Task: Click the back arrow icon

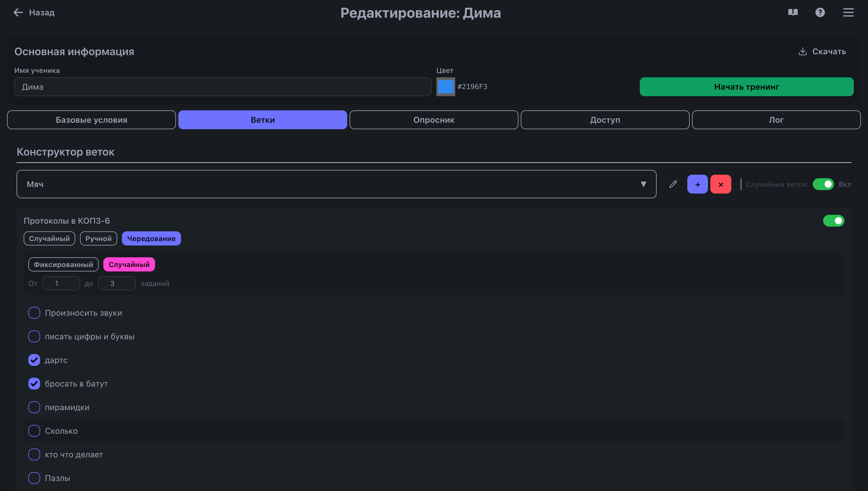Action: click(18, 12)
